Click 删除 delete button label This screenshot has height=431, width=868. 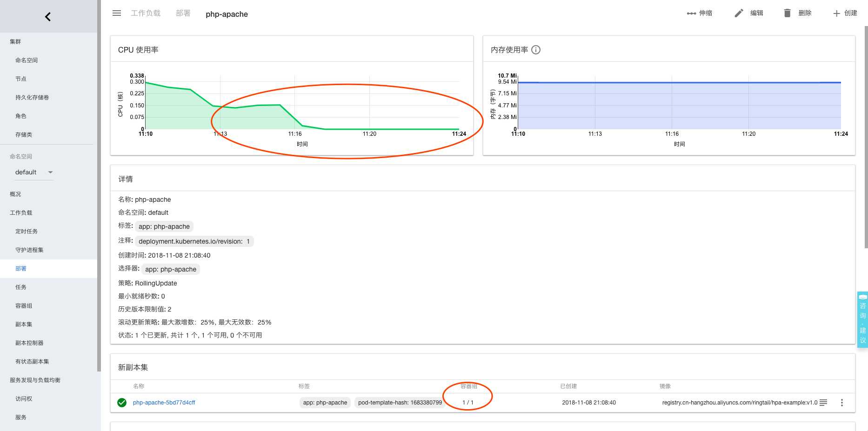[x=805, y=13]
